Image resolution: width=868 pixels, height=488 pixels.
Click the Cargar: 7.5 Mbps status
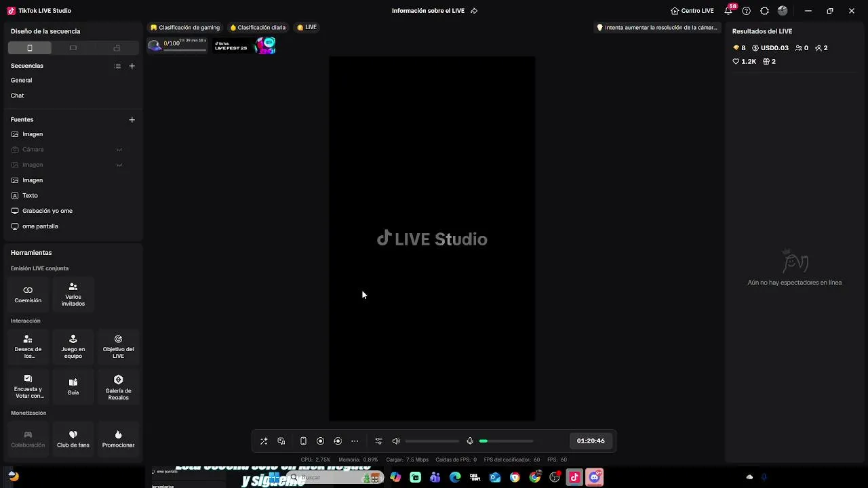click(407, 460)
